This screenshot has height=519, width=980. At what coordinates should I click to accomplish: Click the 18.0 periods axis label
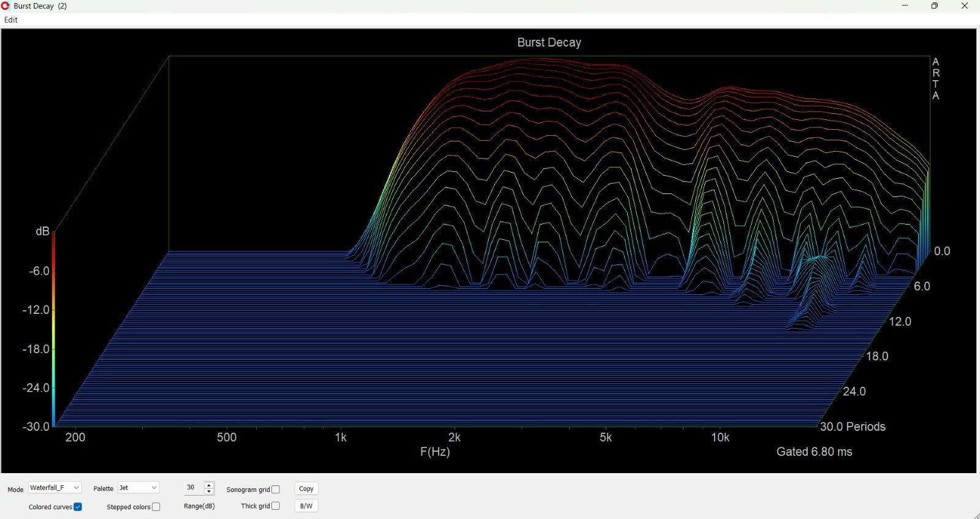pos(877,356)
